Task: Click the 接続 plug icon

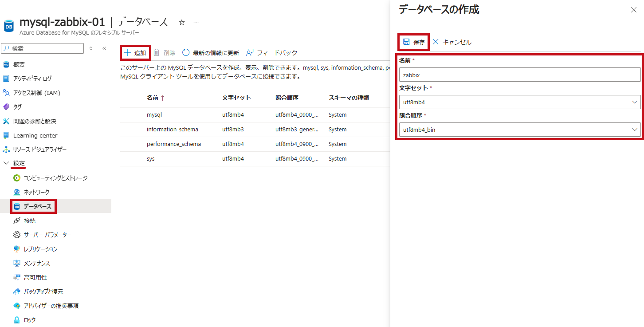Action: (x=17, y=221)
